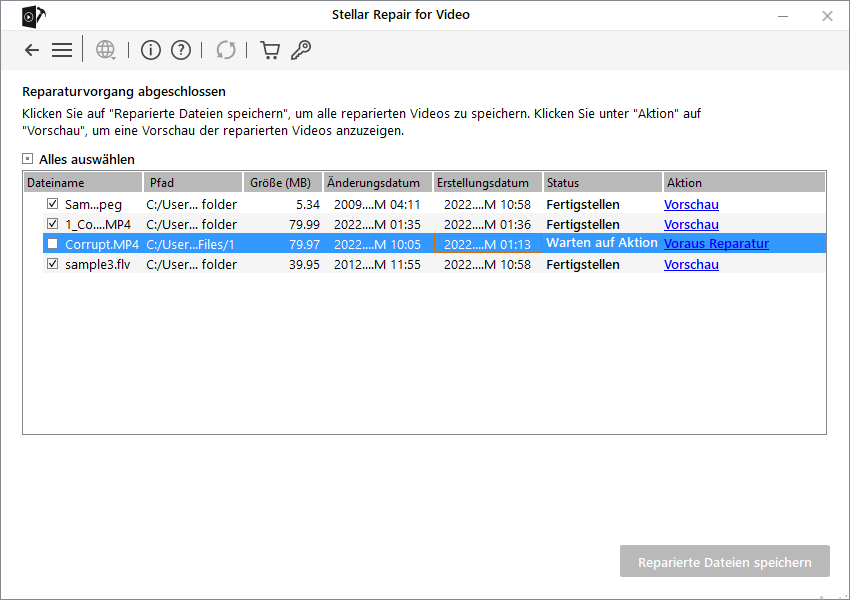Open Vorschau link for sample3.flv
The image size is (850, 600).
coord(691,264)
